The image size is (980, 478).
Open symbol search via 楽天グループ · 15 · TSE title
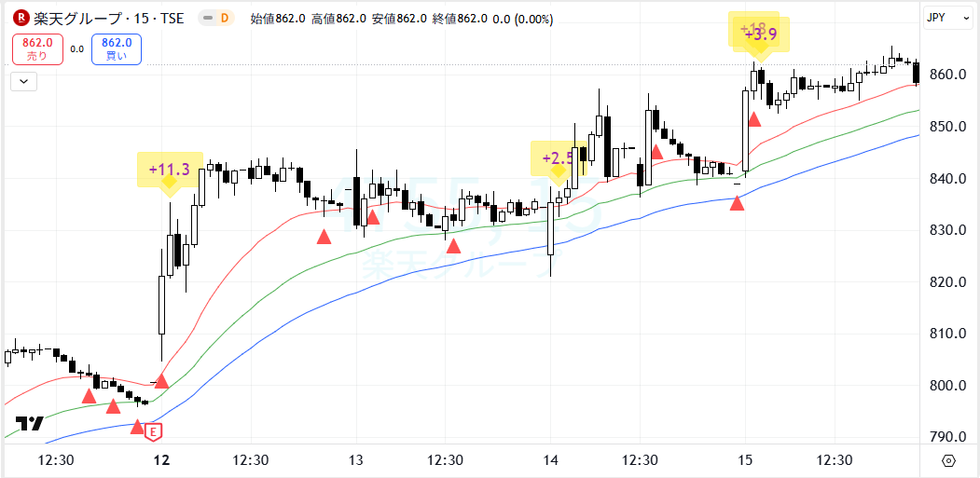(108, 19)
